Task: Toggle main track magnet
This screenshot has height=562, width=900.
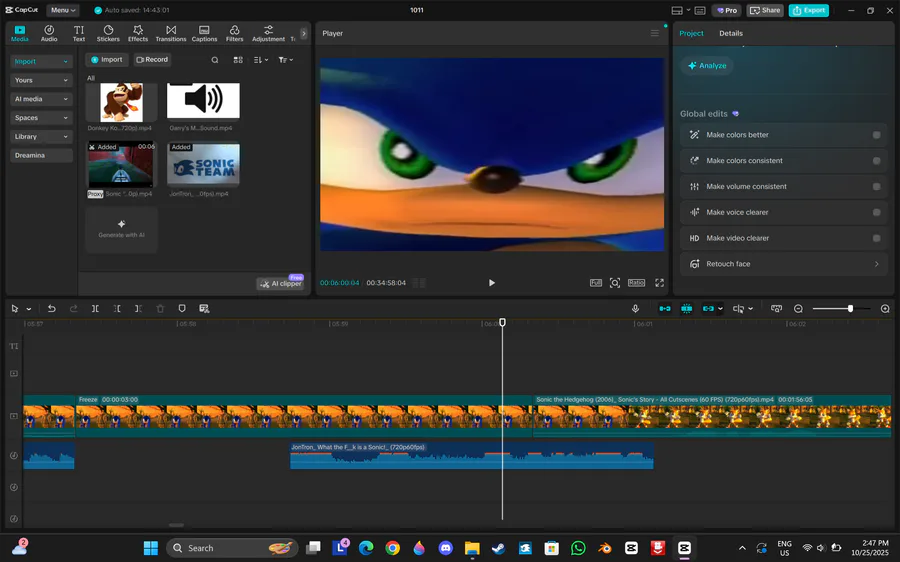Action: click(x=665, y=309)
